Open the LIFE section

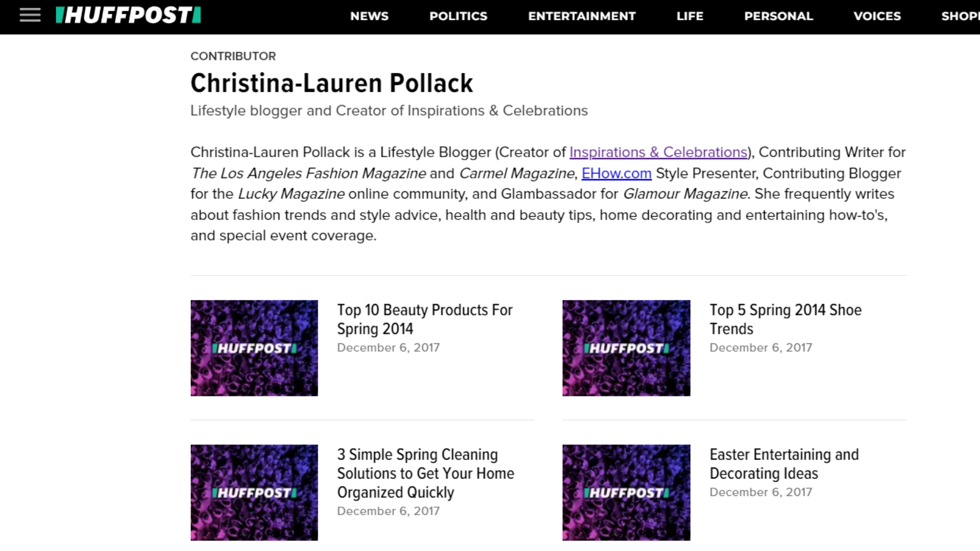(689, 16)
